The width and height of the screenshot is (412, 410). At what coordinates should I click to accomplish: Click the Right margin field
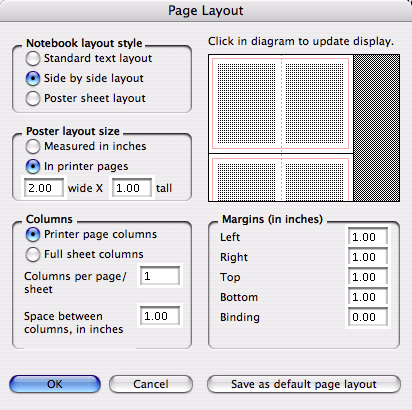point(368,257)
